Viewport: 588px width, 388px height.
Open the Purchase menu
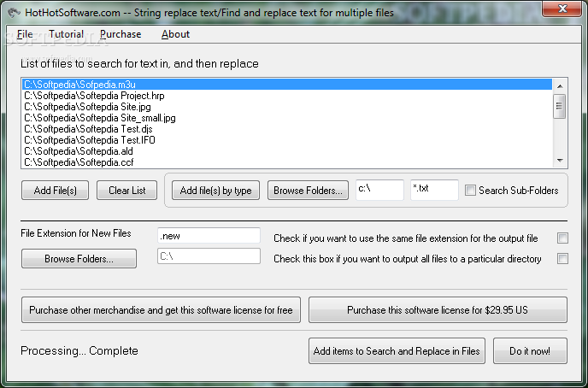[x=121, y=34]
